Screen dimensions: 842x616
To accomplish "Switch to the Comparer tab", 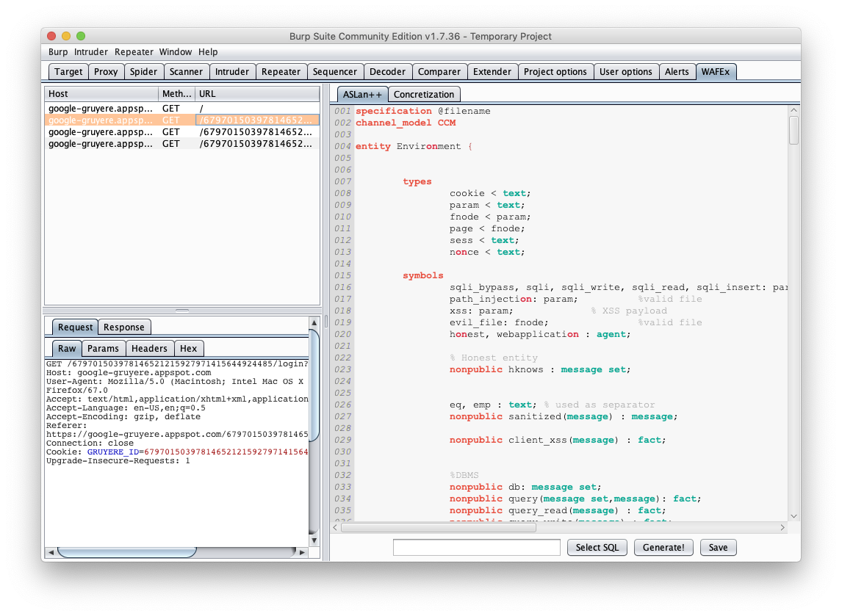I will pyautogui.click(x=439, y=72).
